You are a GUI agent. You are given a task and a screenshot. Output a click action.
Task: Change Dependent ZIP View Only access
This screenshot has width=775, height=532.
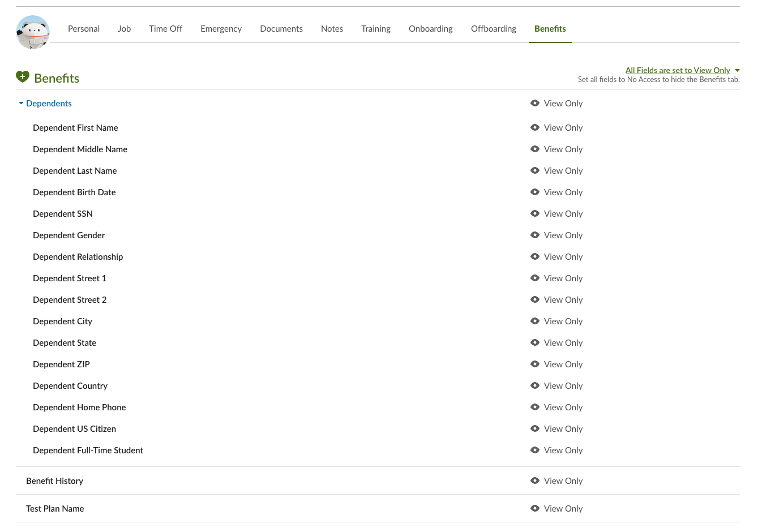pos(563,364)
